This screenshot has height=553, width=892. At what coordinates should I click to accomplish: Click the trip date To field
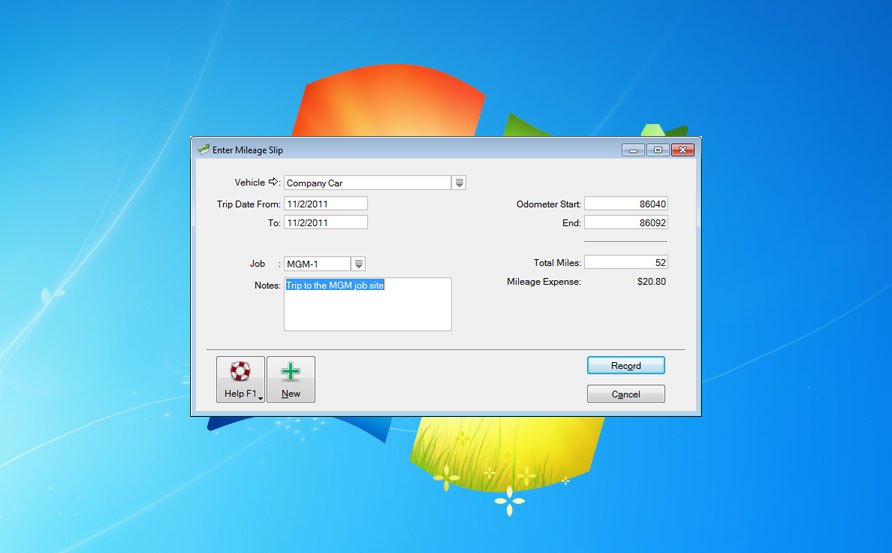325,222
